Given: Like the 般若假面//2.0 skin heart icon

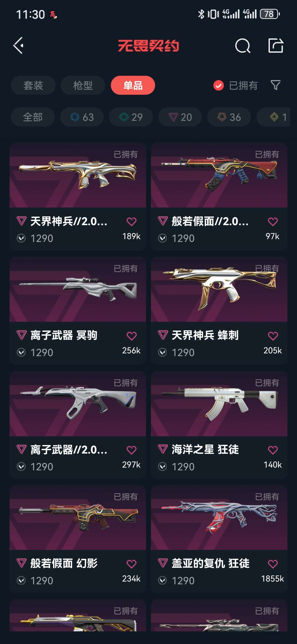Looking at the screenshot, I should coord(273,222).
